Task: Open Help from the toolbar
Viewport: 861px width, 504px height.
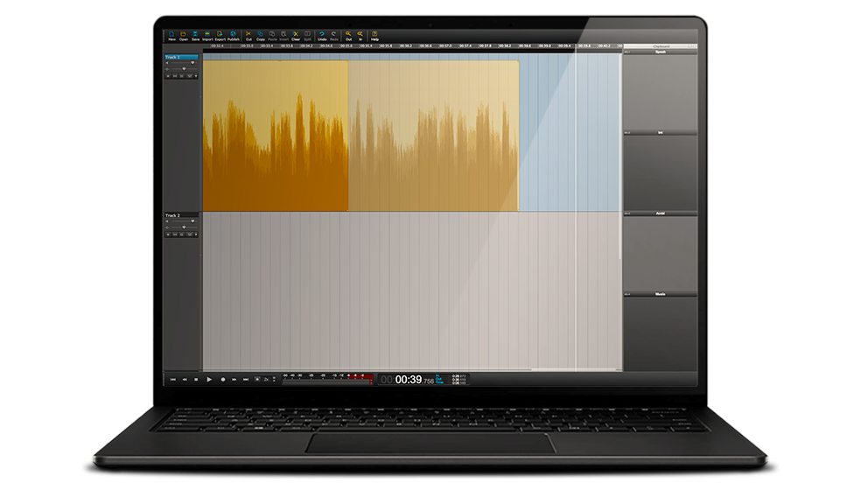Action: click(x=374, y=36)
